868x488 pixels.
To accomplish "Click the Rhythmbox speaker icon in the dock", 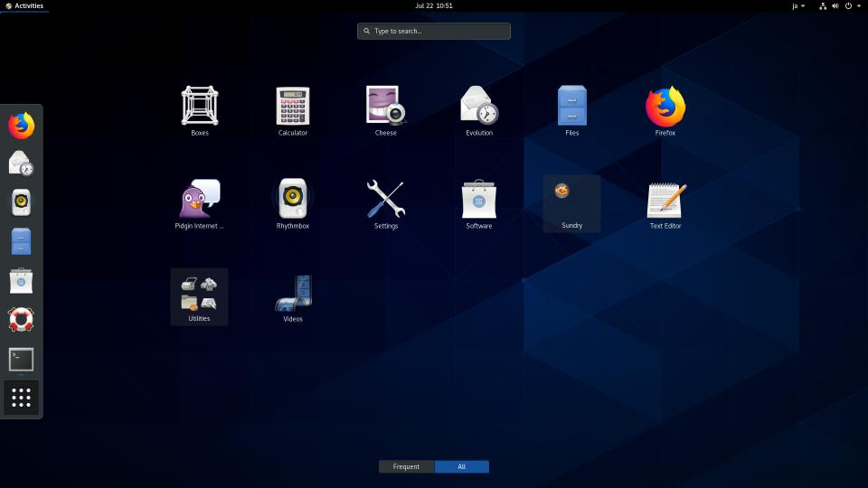I will pyautogui.click(x=21, y=202).
